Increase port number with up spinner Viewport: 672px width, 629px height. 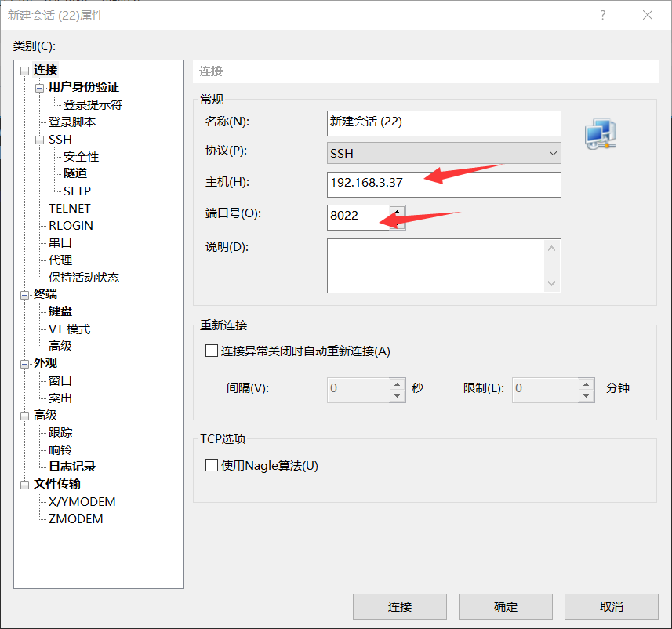pos(398,212)
